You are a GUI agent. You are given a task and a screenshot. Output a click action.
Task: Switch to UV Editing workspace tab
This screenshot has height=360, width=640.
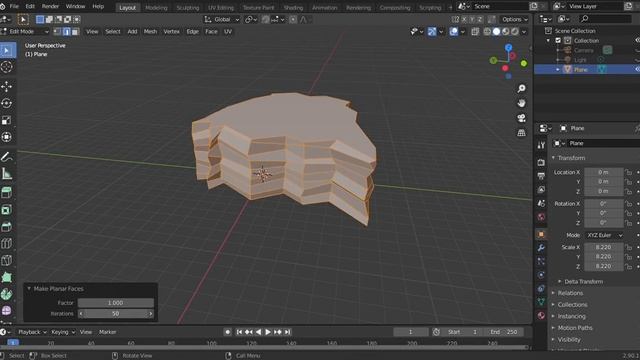click(x=221, y=7)
